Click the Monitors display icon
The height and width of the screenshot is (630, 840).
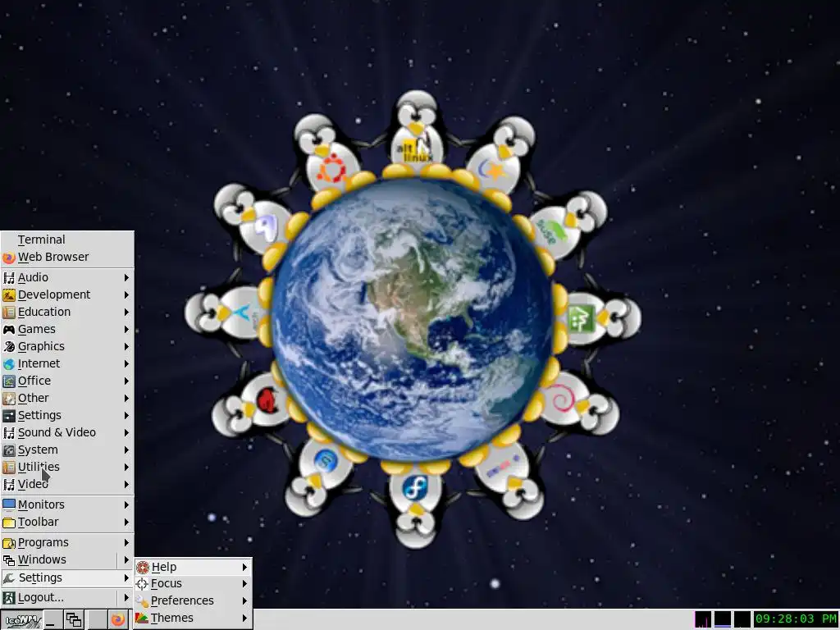[8, 504]
